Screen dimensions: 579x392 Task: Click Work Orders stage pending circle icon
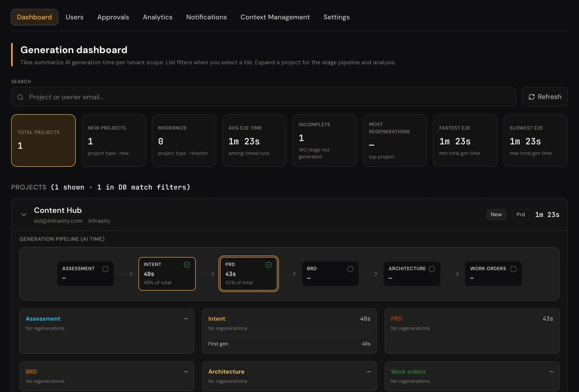(513, 269)
